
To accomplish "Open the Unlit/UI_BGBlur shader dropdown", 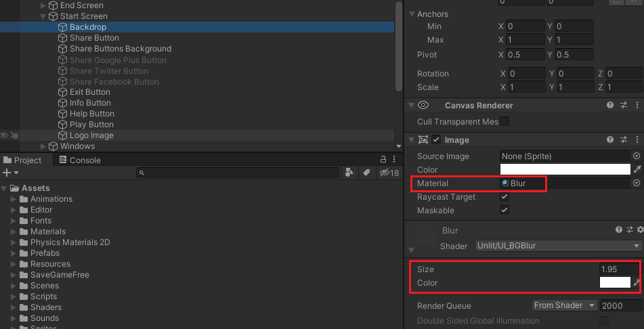I will tap(559, 246).
